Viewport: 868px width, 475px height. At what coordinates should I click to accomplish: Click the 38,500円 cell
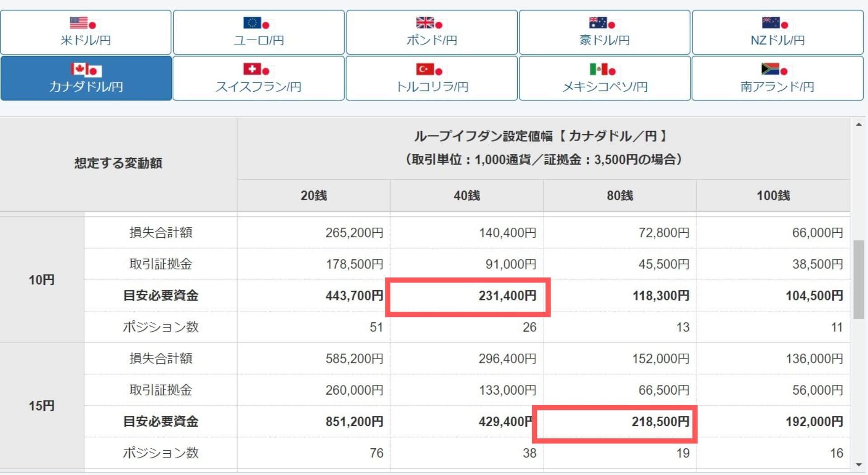[x=773, y=264]
